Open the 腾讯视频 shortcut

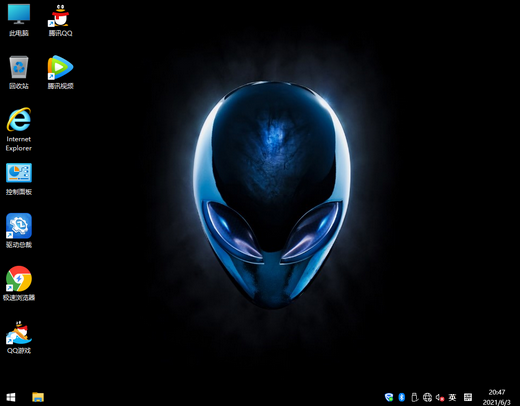click(x=60, y=72)
